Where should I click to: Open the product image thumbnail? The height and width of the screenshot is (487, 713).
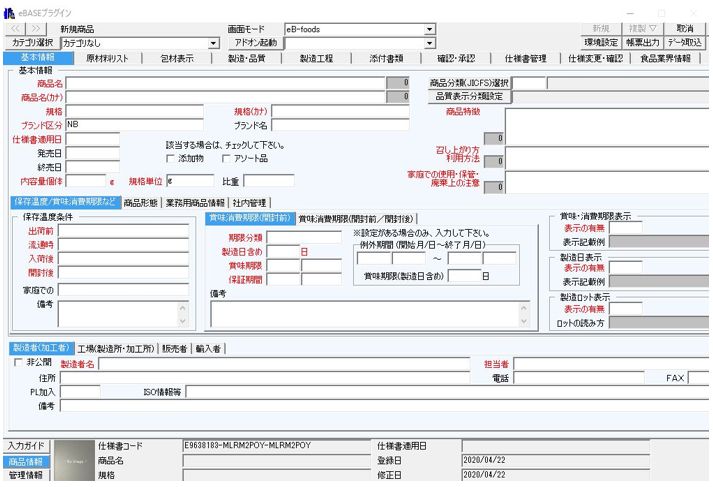pyautogui.click(x=74, y=461)
